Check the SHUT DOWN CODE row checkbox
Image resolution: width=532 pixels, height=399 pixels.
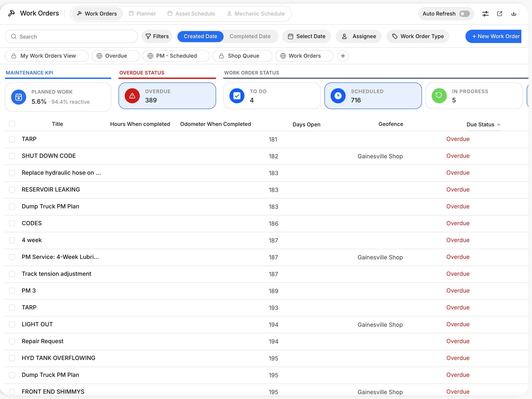pyautogui.click(x=12, y=156)
